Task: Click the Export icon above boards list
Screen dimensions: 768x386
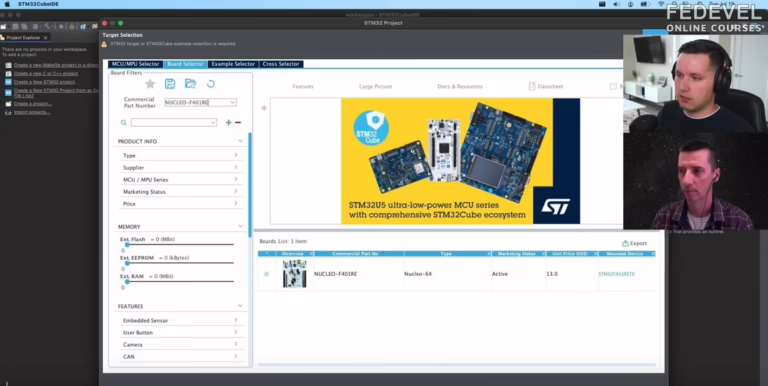Action: 625,243
